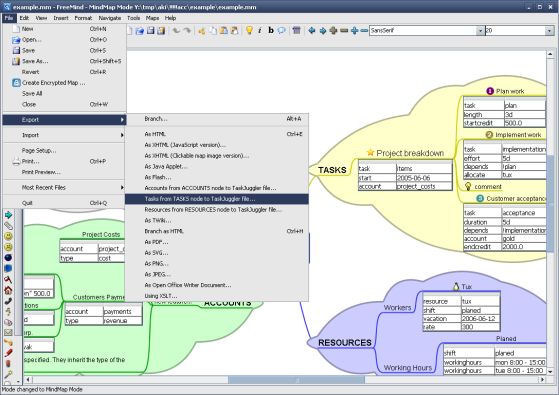Click the lightbulb idea icon in toolbar
Screen dimensions: 559x395
click(249, 30)
